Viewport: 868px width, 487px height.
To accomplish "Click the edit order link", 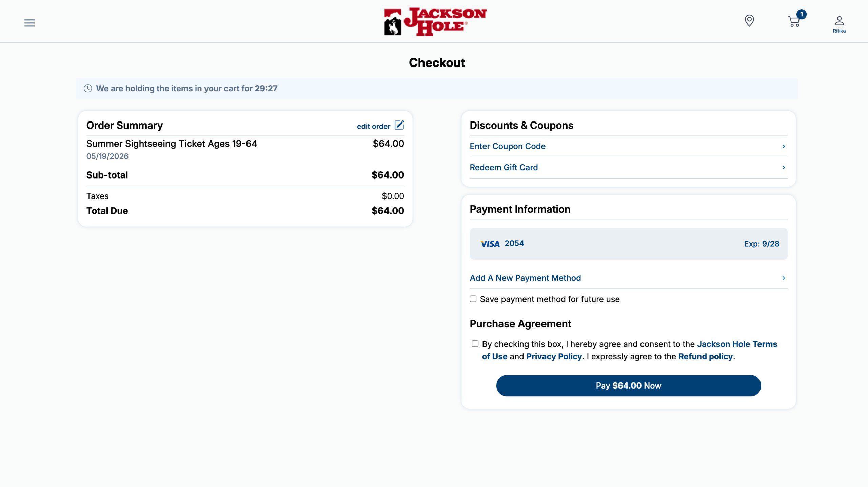I will click(373, 126).
